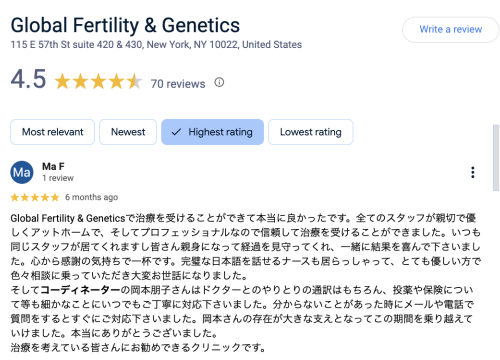
Task: Click the Global Fertility & Genetics heading
Action: click(x=125, y=25)
